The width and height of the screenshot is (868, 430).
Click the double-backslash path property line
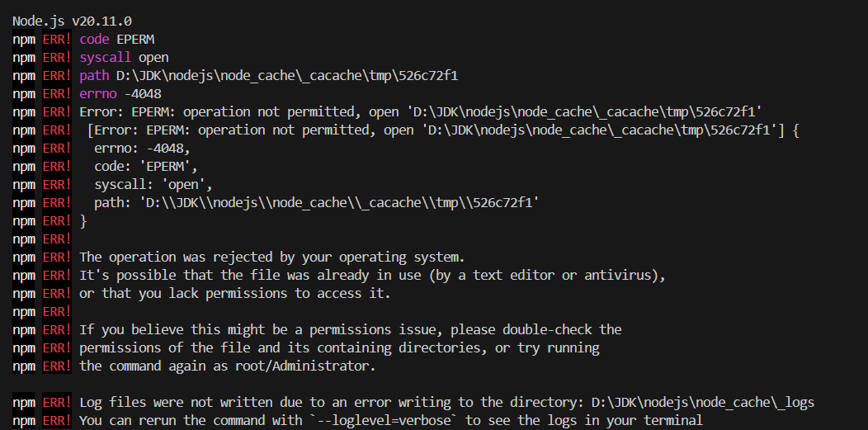pos(317,202)
